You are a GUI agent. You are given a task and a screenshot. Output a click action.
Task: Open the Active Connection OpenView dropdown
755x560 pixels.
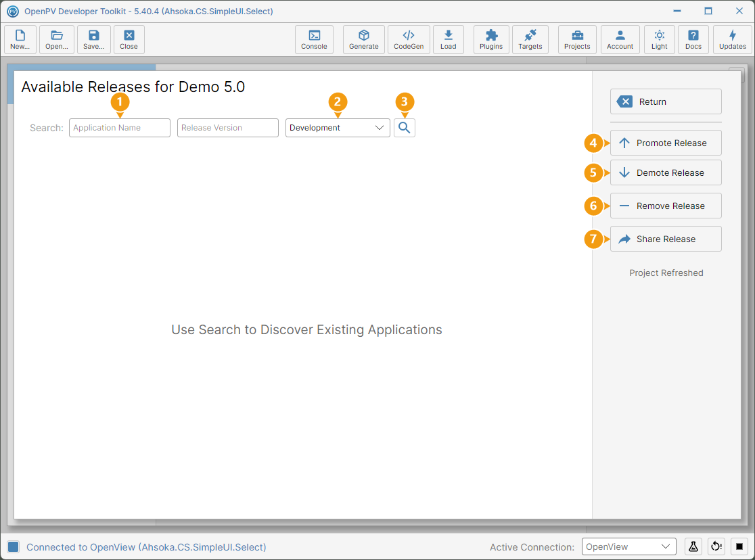point(629,546)
